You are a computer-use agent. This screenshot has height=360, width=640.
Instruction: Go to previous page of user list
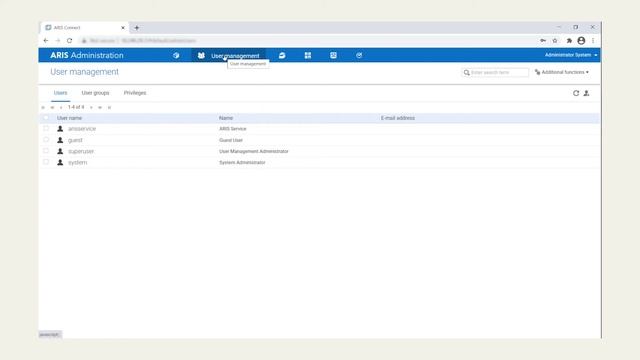[61, 107]
